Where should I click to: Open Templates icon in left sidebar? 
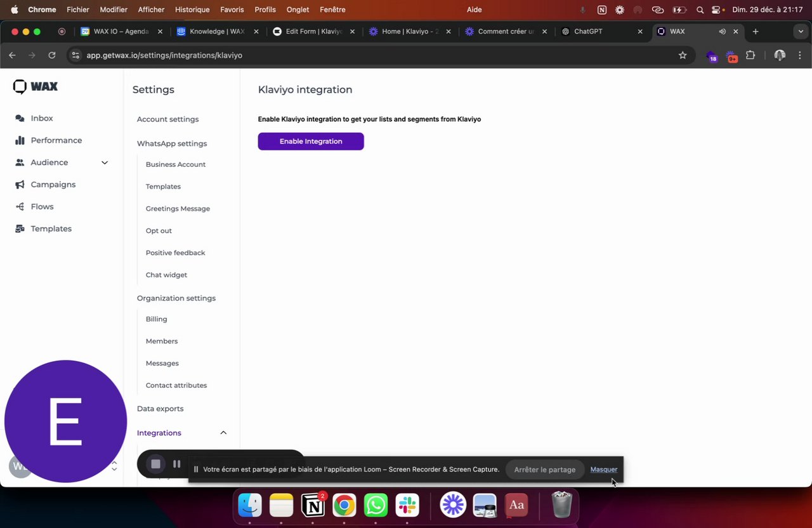[20, 229]
